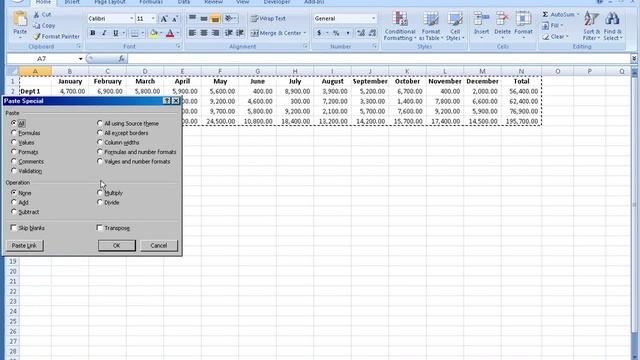Apply Percent Style format

point(336,33)
